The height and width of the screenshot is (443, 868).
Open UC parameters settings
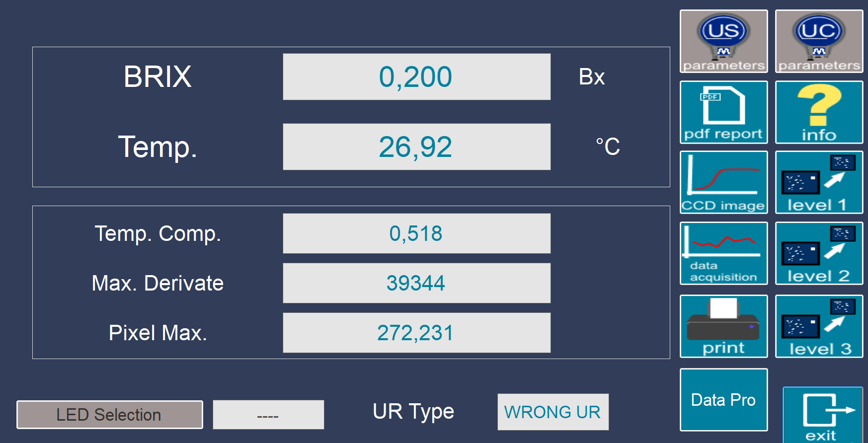pyautogui.click(x=819, y=41)
